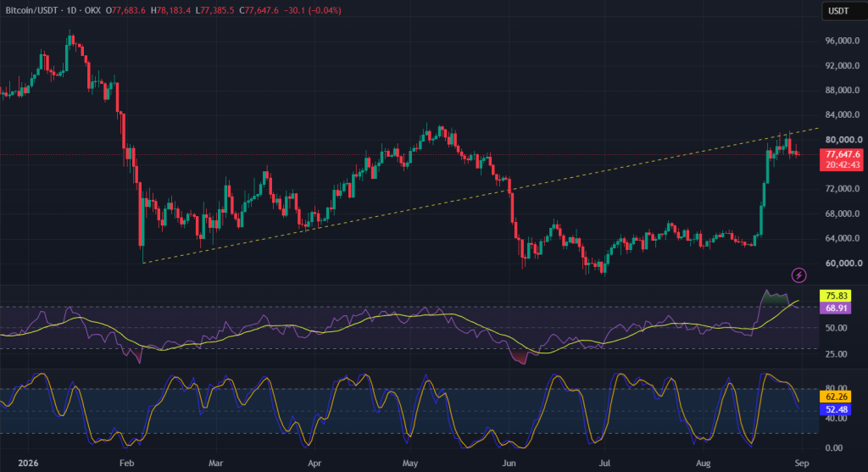Click the 1D interval label
868x472 pixels.
tap(70, 10)
